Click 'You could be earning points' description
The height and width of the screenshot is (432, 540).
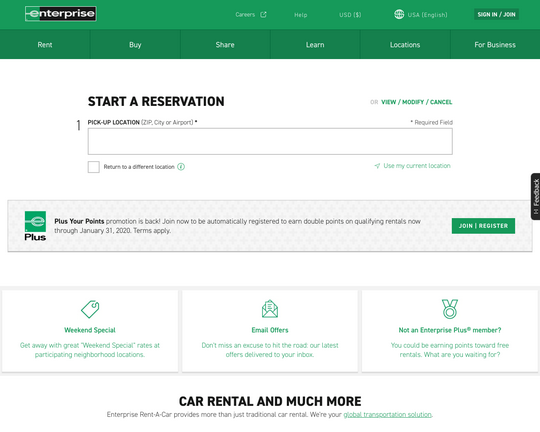450,350
